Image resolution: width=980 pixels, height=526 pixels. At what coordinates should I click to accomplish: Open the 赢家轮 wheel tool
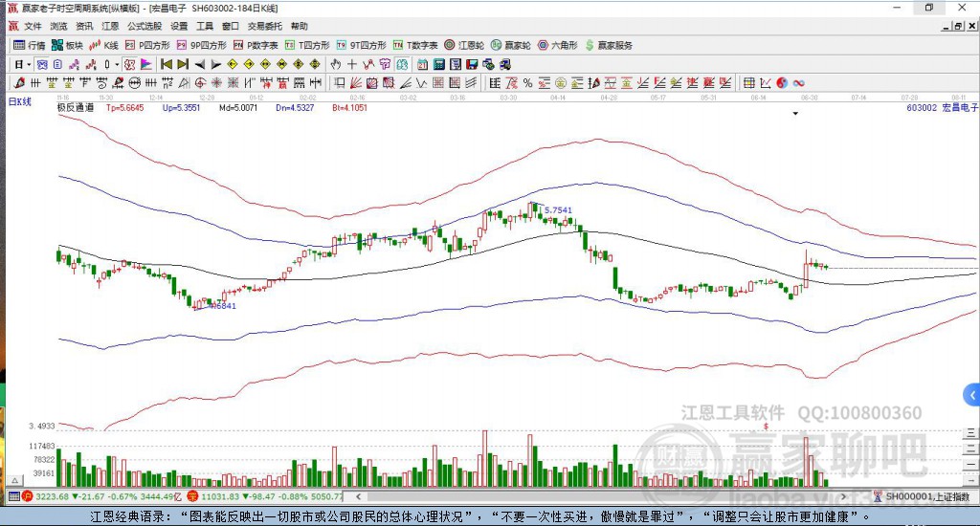[x=511, y=45]
